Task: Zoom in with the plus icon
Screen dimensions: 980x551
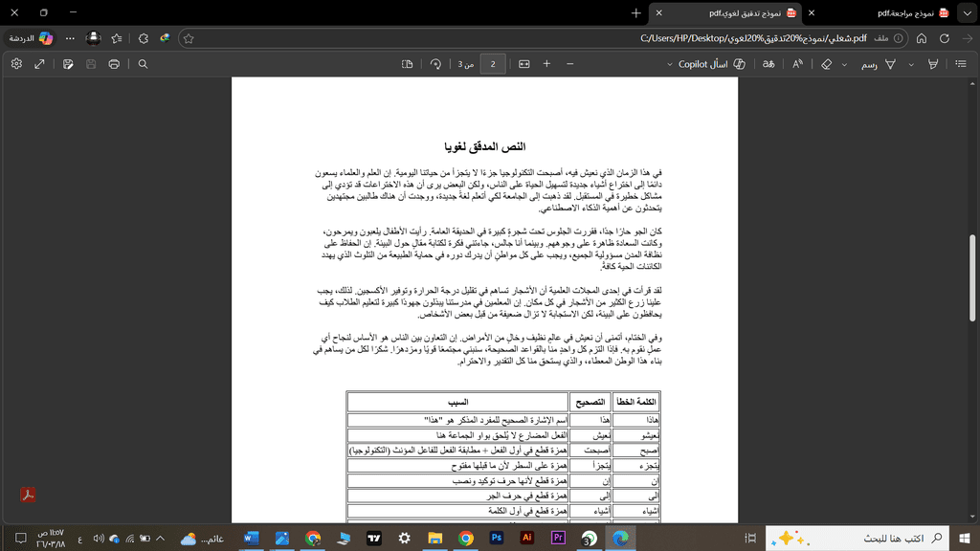Action: (546, 64)
